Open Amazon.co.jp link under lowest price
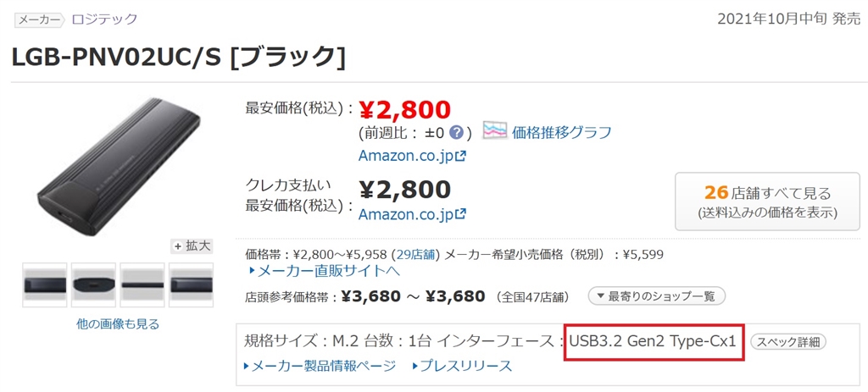868x392 pixels. pos(412,156)
